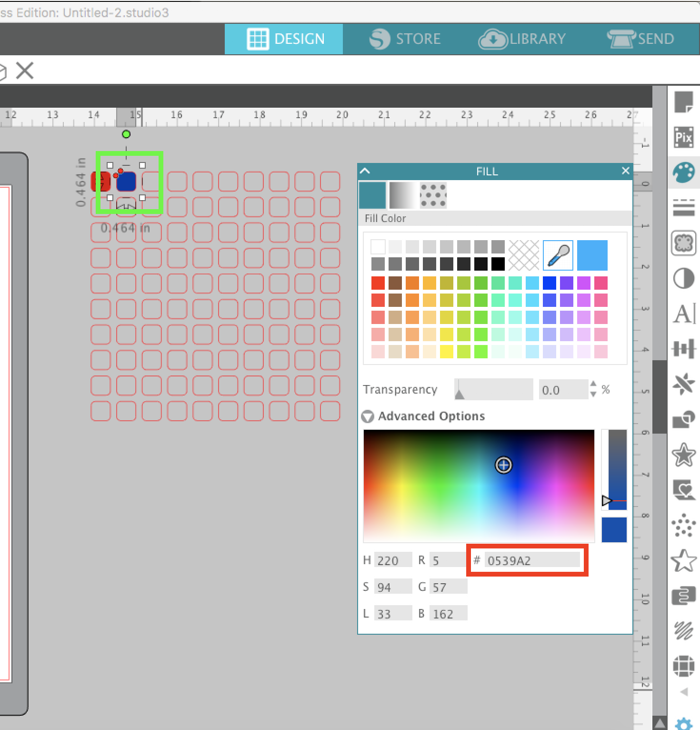
Task: Pick the vivid blue swatch in top color row
Action: [550, 283]
